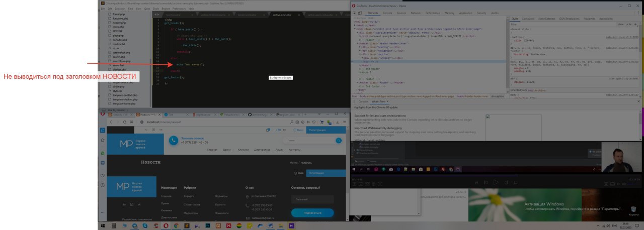
Task: Open Calculator from the taskbar
Action: click(x=114, y=226)
